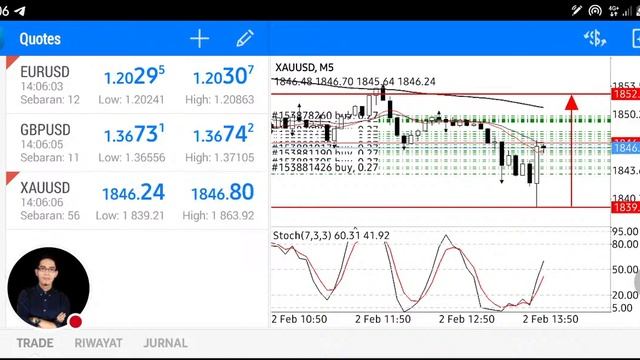Open the RIWAYAT tab
The width and height of the screenshot is (640, 360).
[98, 343]
